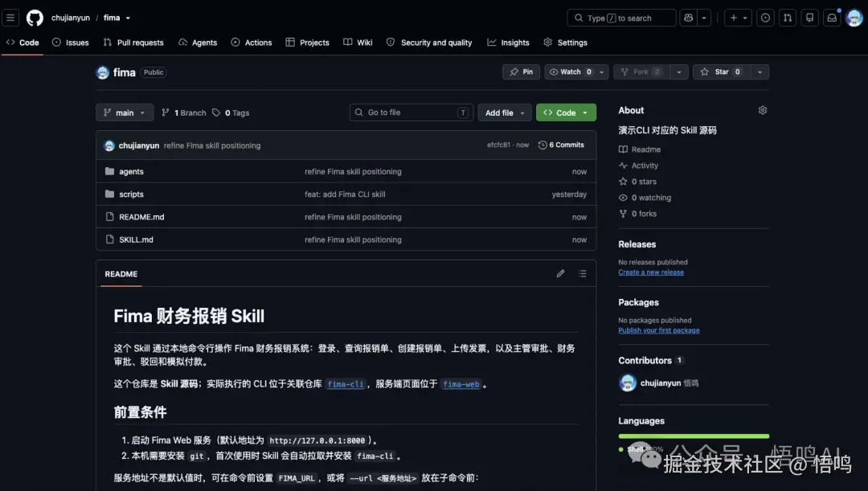The width and height of the screenshot is (868, 491).
Task: Open Security and quality tab
Action: point(429,43)
